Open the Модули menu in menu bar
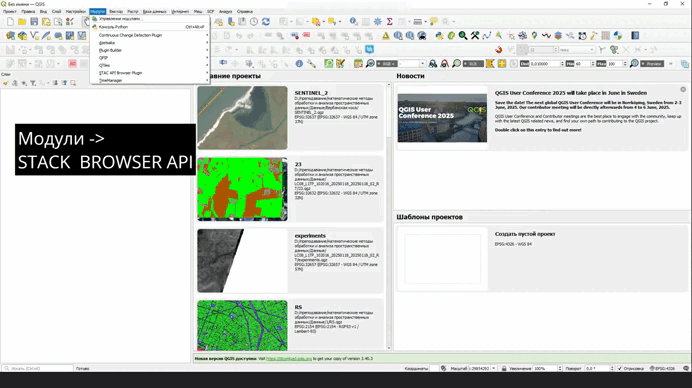 98,11
